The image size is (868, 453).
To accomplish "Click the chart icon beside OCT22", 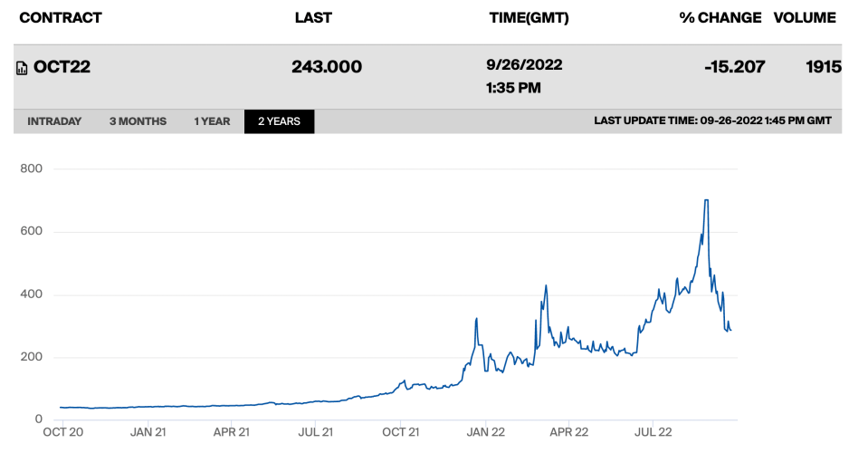I will click(23, 68).
